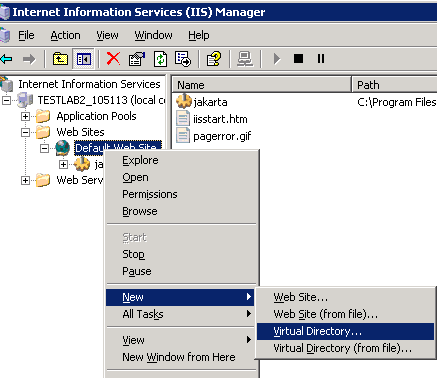Sort by the Path column header
This screenshot has height=378, width=437.
click(x=395, y=85)
